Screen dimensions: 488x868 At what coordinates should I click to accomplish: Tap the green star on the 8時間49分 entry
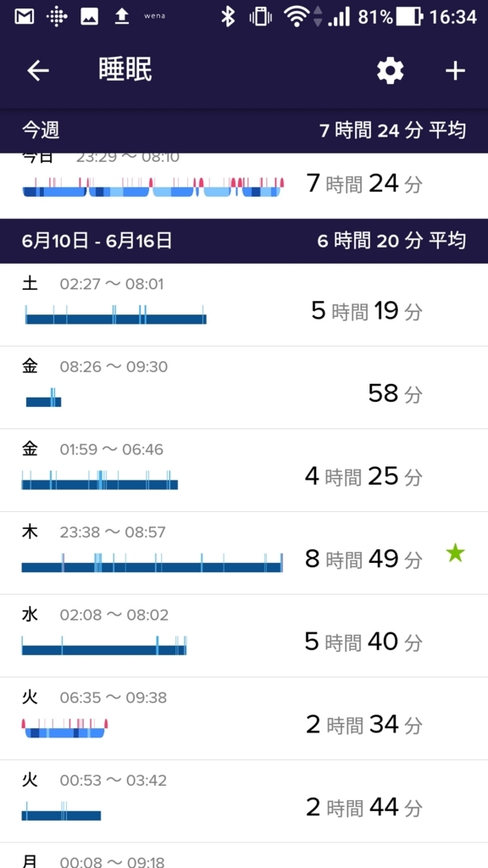(x=455, y=553)
